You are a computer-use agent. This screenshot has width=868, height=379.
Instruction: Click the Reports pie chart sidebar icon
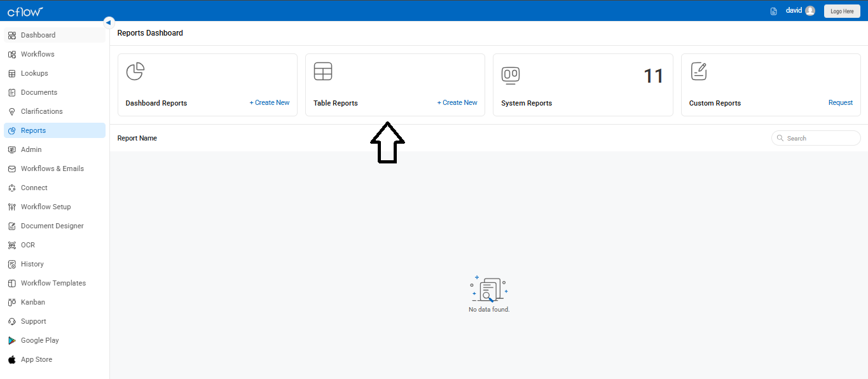pos(12,130)
